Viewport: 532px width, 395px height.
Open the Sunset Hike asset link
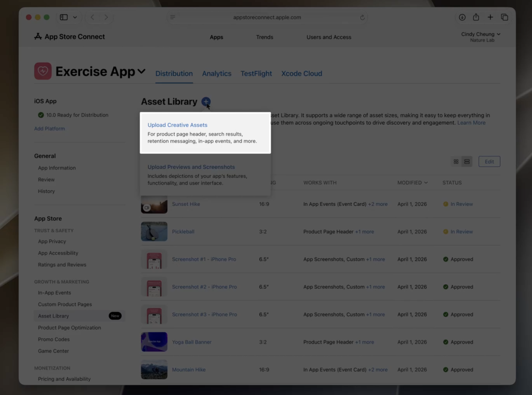(x=186, y=204)
